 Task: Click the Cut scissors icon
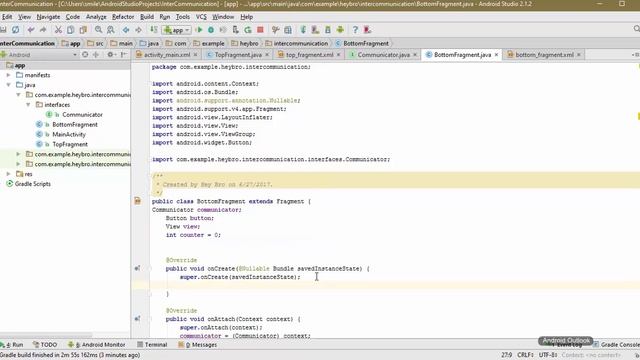58,30
